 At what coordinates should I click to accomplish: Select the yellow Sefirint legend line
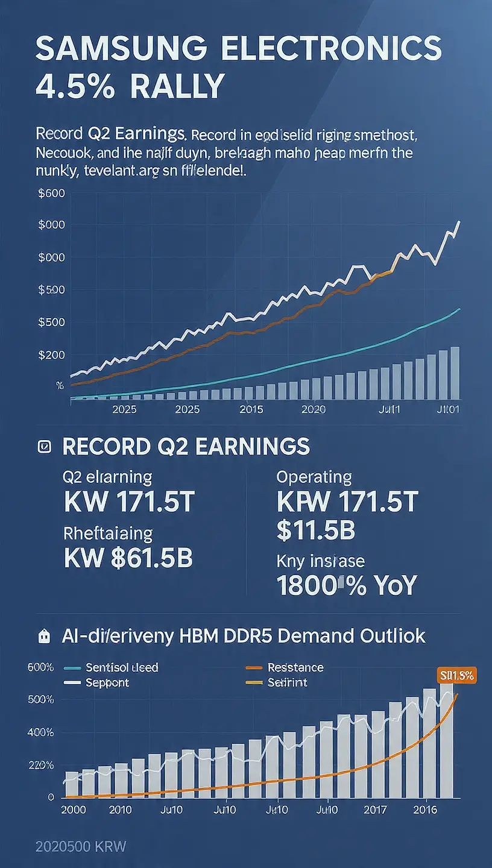point(255,683)
